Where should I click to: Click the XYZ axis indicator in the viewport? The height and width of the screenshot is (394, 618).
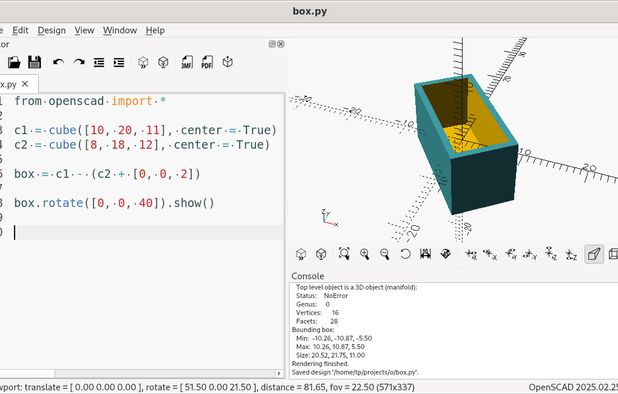(329, 218)
